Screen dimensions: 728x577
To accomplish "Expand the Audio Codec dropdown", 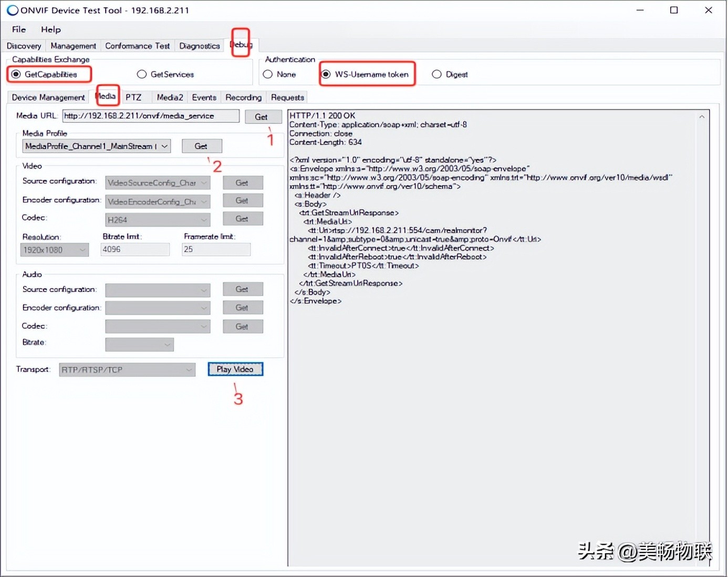I will pyautogui.click(x=158, y=326).
